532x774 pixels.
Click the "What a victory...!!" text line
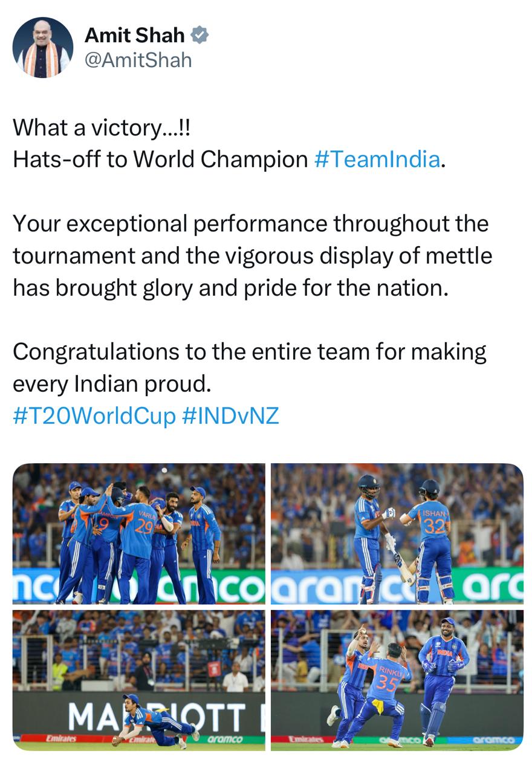(102, 127)
